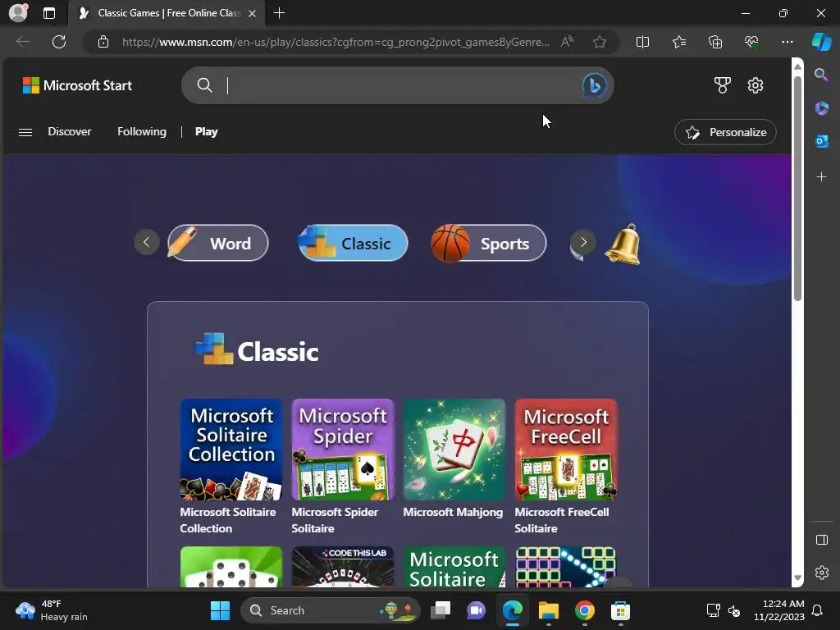Close the Classic Games tab
840x630 pixels.
pos(253,13)
